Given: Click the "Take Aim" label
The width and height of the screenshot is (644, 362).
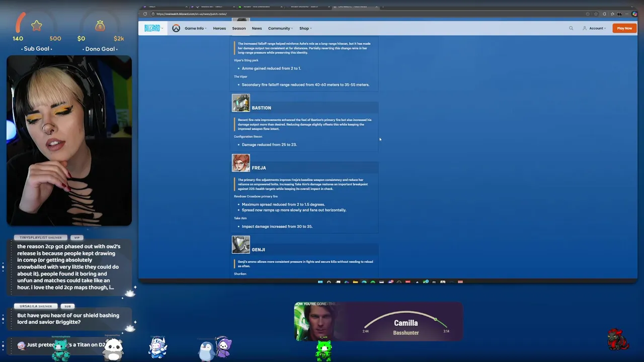Looking at the screenshot, I should click(240, 218).
